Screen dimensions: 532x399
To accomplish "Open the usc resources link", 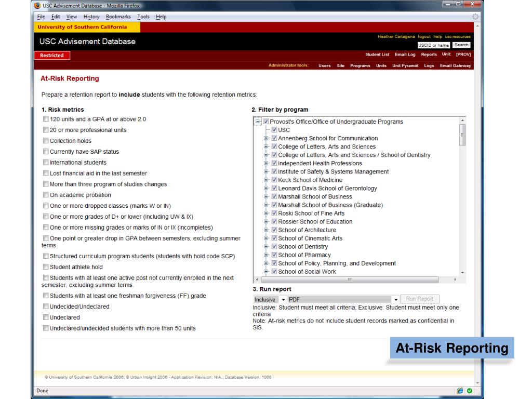I will click(458, 37).
